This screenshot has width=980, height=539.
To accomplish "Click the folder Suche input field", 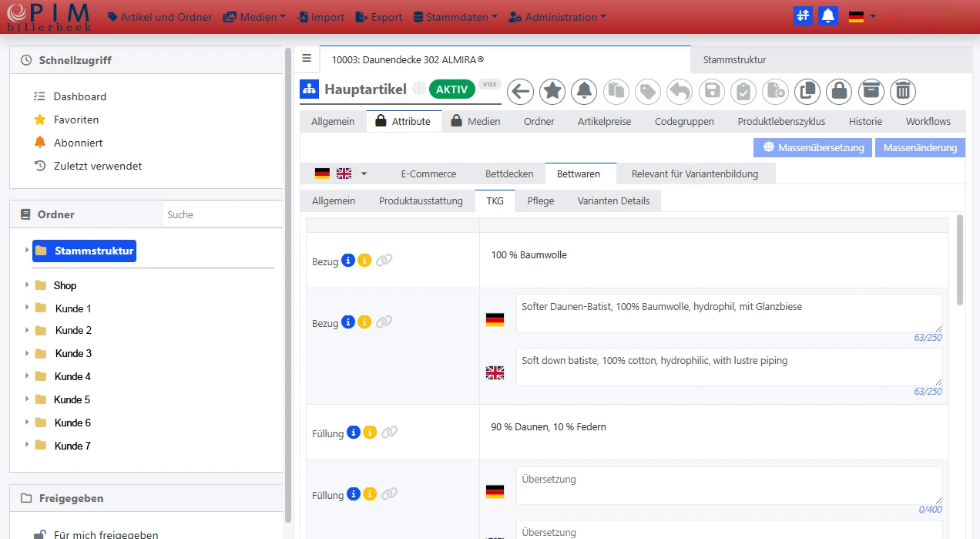I will pos(222,214).
